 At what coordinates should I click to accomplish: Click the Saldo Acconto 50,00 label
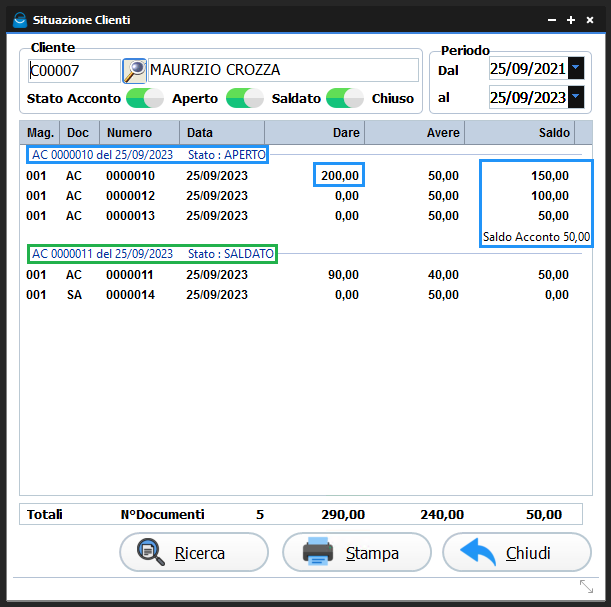(536, 237)
